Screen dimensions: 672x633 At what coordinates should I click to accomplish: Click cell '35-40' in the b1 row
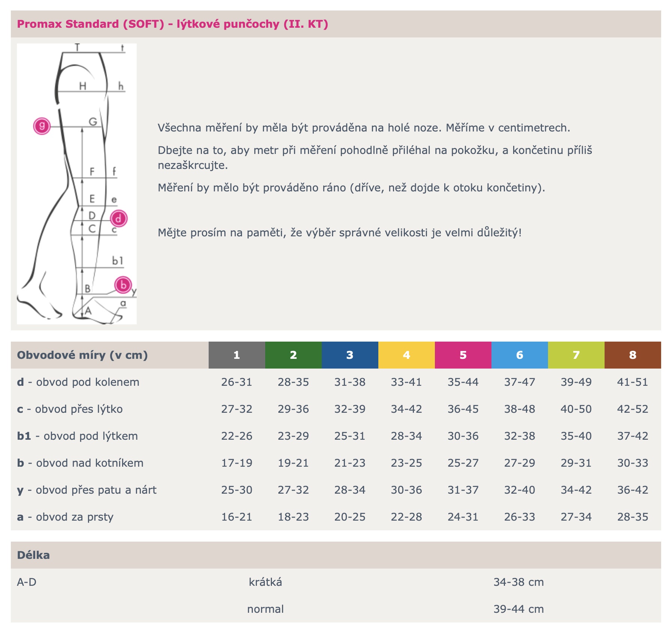coord(576,436)
